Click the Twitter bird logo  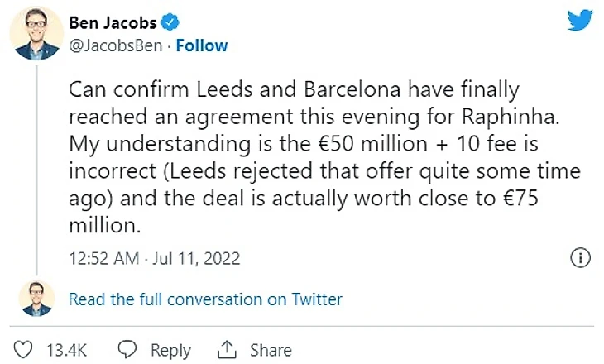(x=580, y=21)
